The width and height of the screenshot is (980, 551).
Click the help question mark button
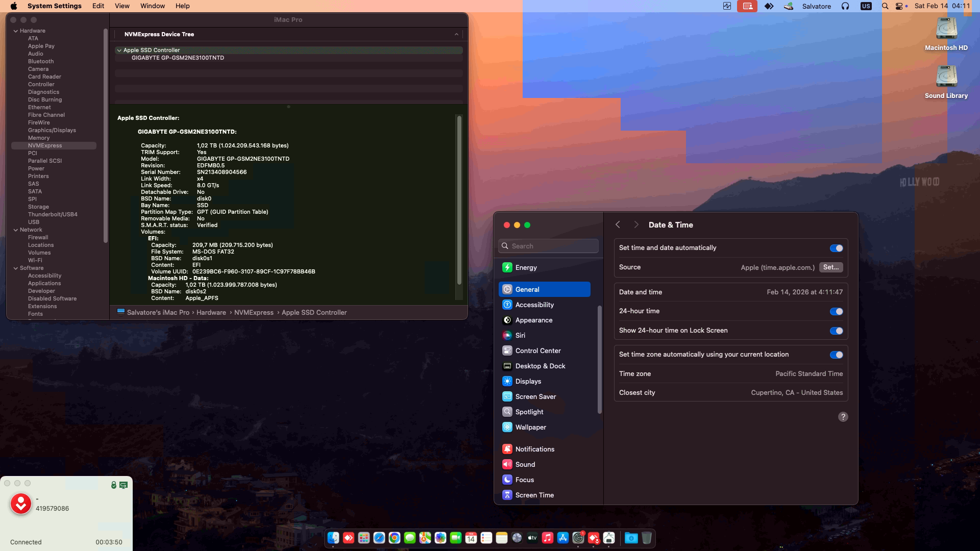click(843, 417)
